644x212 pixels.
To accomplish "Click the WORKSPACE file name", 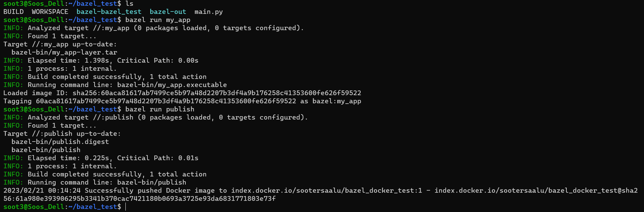I will coord(50,12).
